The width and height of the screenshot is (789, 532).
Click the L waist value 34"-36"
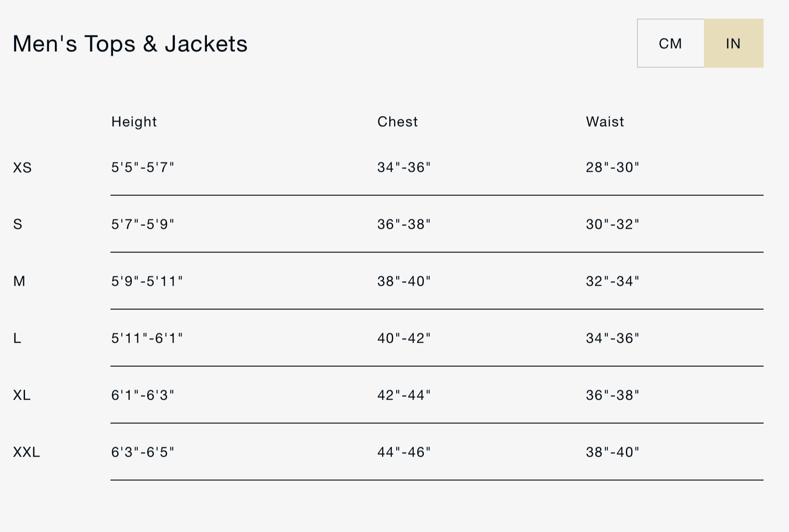pyautogui.click(x=612, y=338)
